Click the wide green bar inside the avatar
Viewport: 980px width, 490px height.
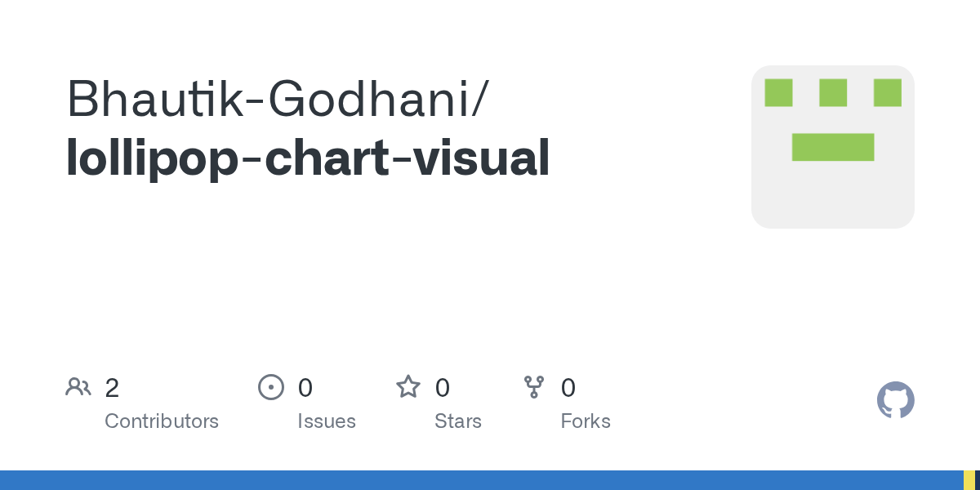[x=833, y=147]
